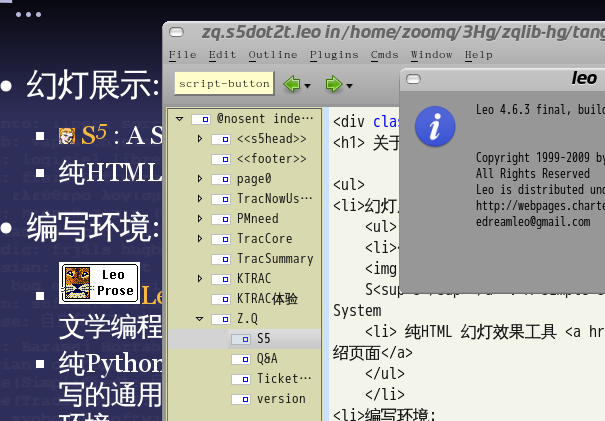Click the green back arrow button
This screenshot has width=605, height=421.
292,84
